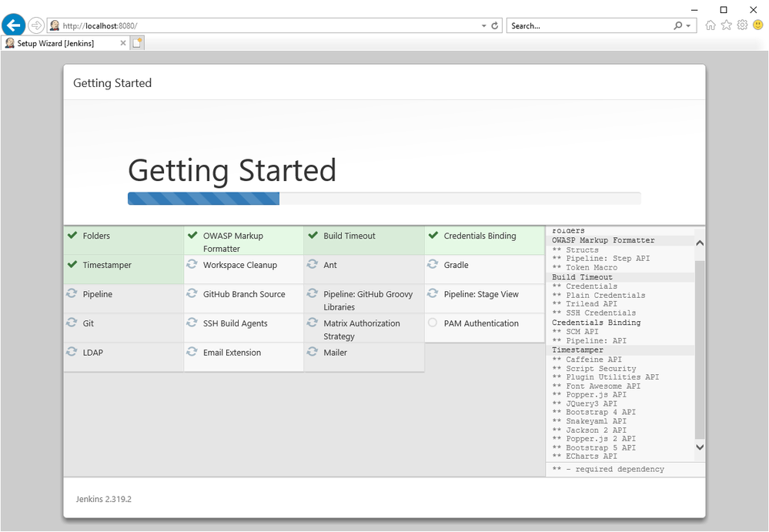The width and height of the screenshot is (769, 532).
Task: Click the spinner icon beside Gradle
Action: pyautogui.click(x=433, y=264)
